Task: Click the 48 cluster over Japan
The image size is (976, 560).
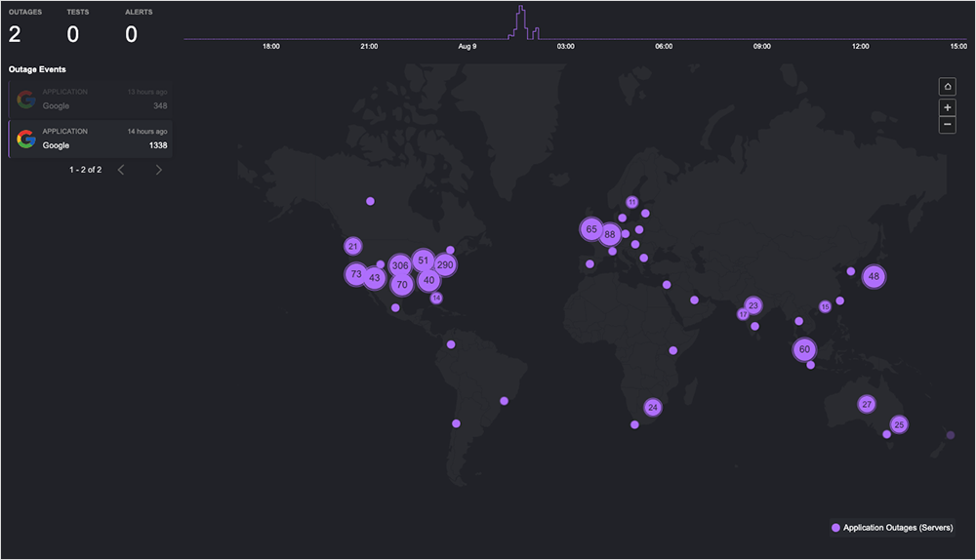Action: 874,277
